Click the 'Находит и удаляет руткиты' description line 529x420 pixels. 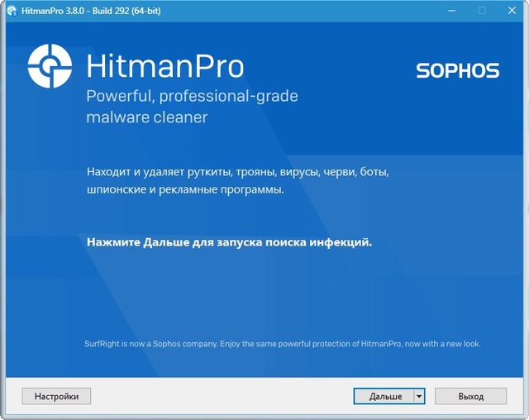(x=236, y=173)
